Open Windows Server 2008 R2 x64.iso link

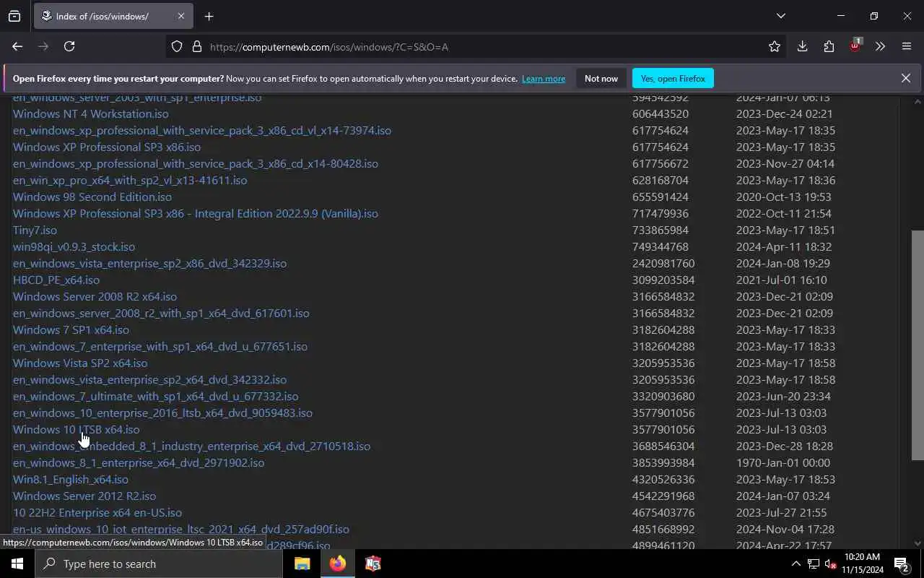pos(95,296)
